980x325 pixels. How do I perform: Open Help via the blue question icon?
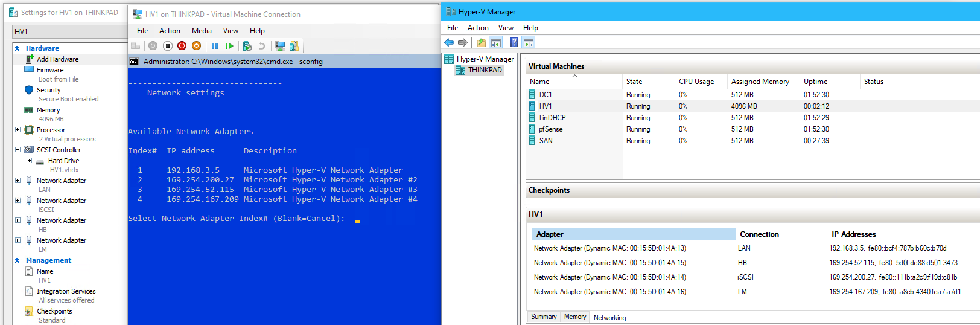514,42
